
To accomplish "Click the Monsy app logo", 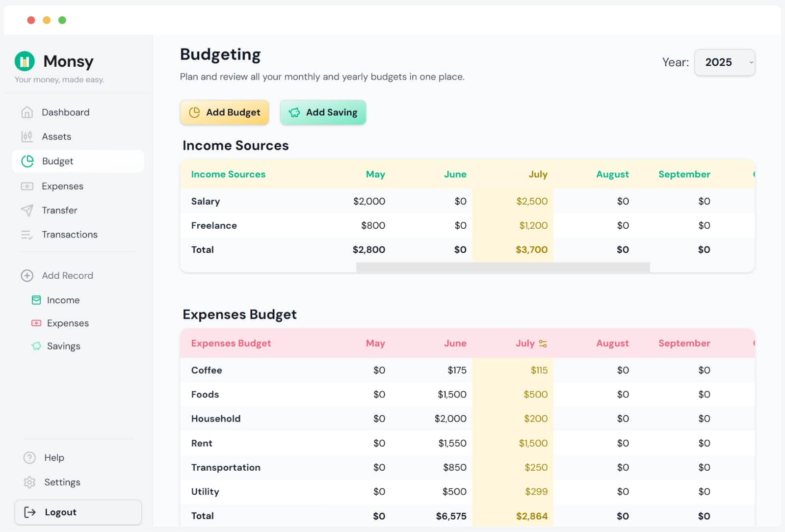I will click(25, 61).
